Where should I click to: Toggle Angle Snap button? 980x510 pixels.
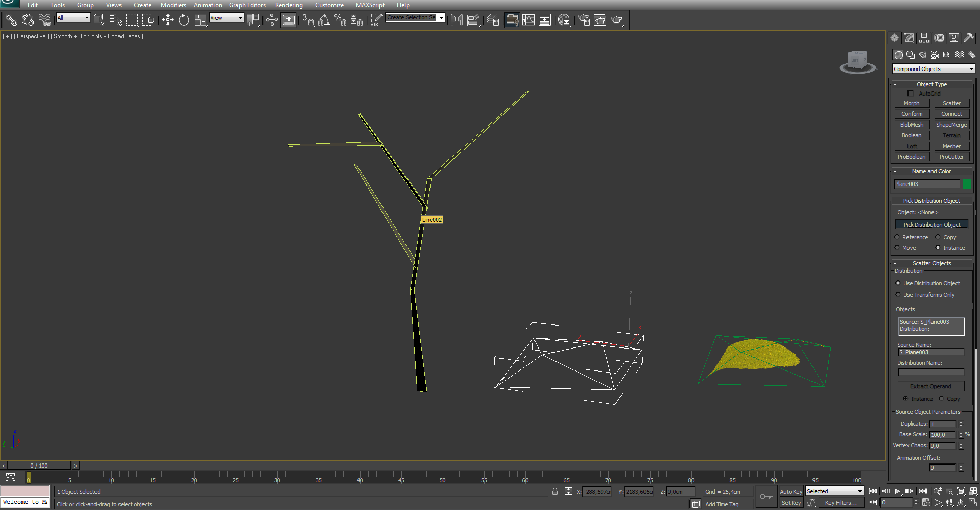[324, 20]
